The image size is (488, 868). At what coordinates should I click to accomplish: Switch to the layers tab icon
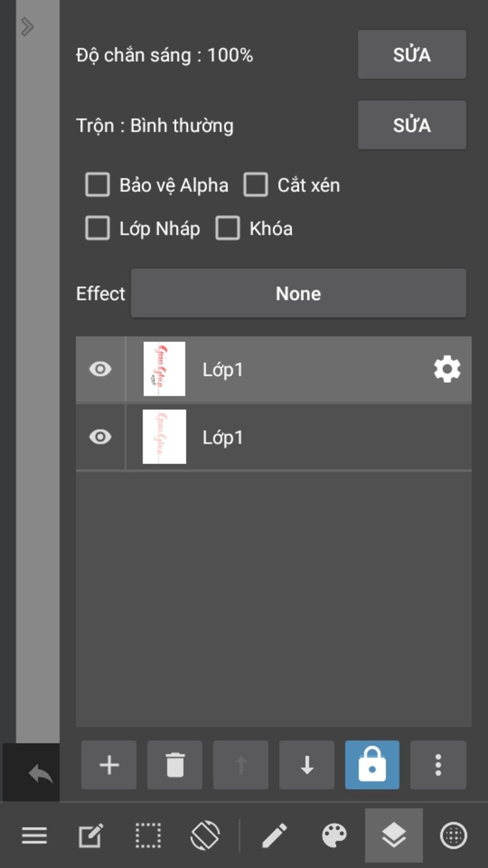pyautogui.click(x=394, y=836)
